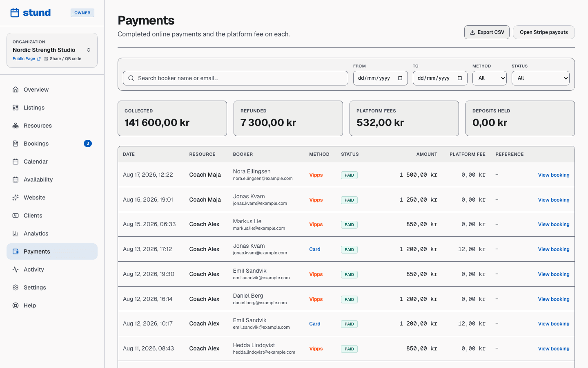Screen dimensions: 588x368
Task: Click Coach Maja in Nora Ellingsen row
Action: tap(205, 175)
